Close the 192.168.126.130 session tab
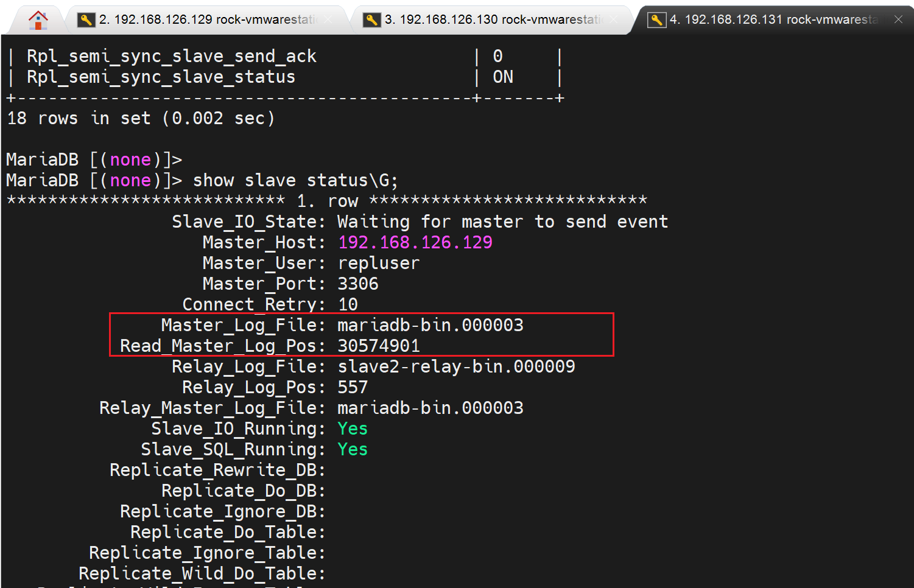The image size is (914, 588). click(x=614, y=20)
